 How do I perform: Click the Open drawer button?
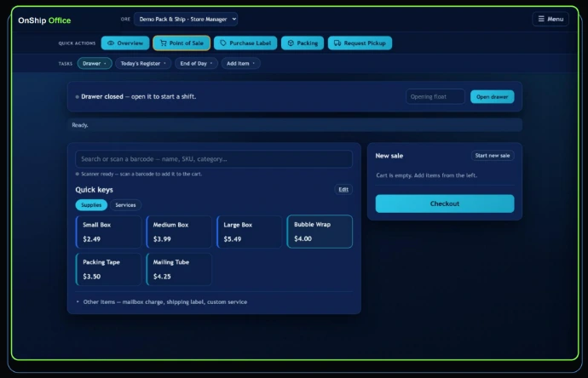click(492, 97)
